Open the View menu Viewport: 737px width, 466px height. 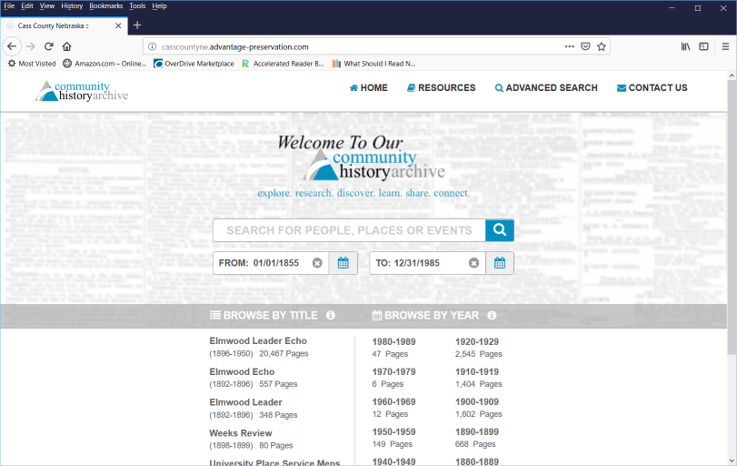coord(47,6)
